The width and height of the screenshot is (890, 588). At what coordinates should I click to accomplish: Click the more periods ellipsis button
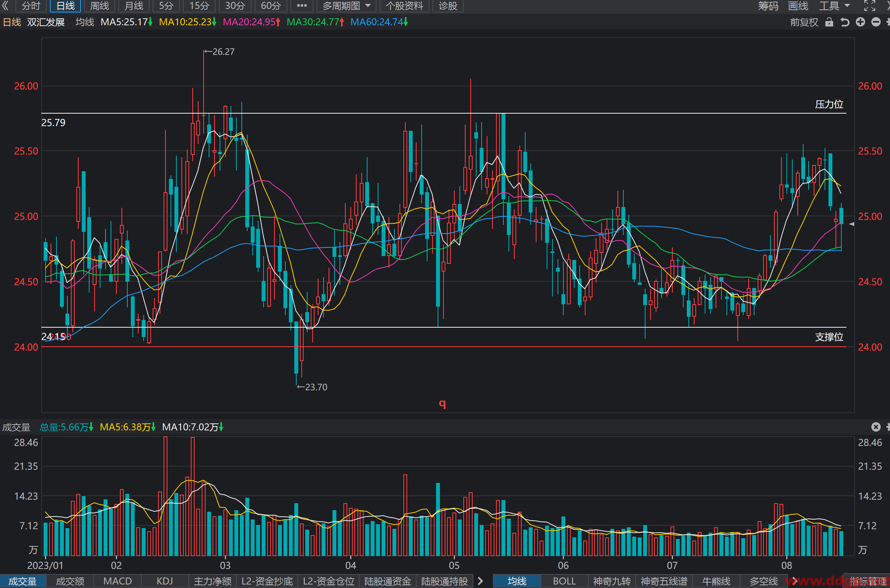[302, 6]
